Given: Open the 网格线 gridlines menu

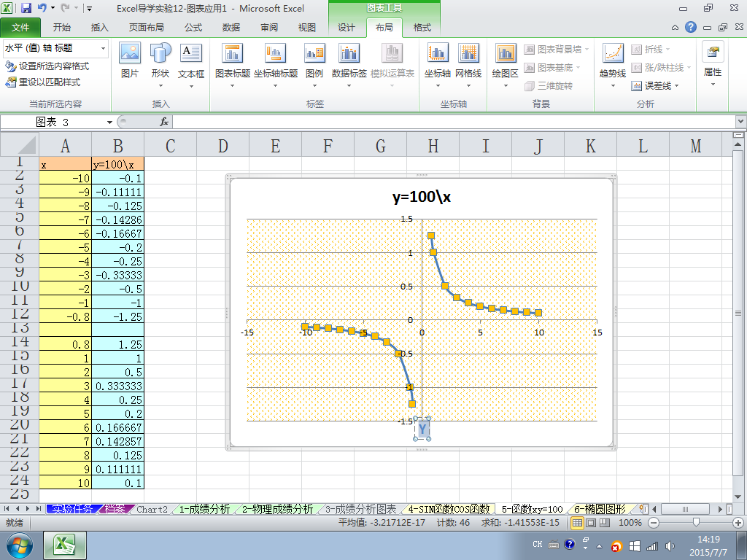Looking at the screenshot, I should pos(468,65).
